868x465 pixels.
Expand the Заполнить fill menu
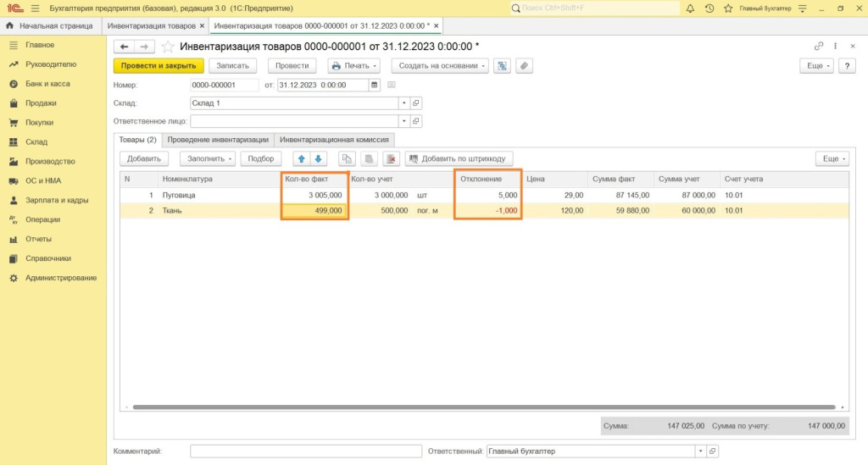click(x=210, y=158)
